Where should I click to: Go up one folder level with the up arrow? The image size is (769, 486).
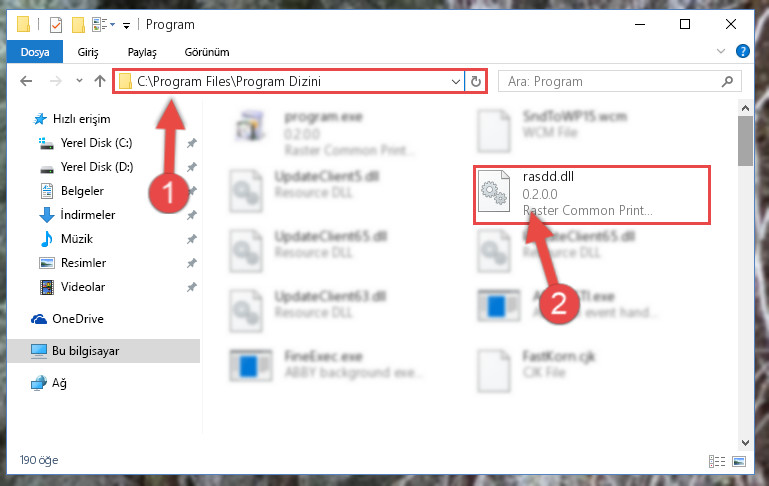point(100,81)
